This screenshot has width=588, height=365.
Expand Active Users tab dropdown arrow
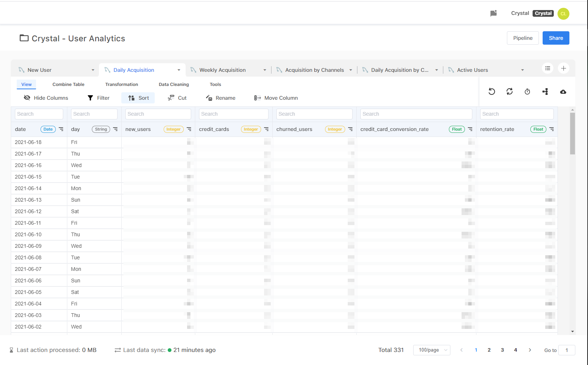point(523,70)
